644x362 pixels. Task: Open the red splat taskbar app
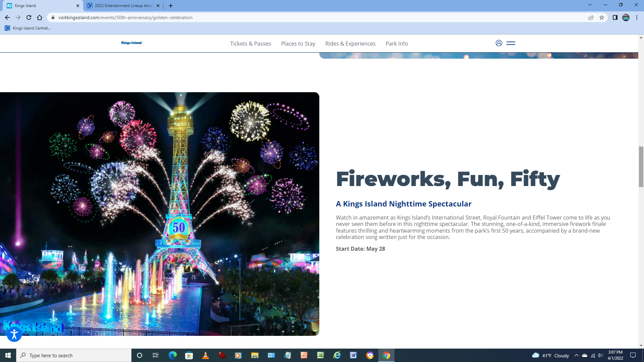(222, 355)
